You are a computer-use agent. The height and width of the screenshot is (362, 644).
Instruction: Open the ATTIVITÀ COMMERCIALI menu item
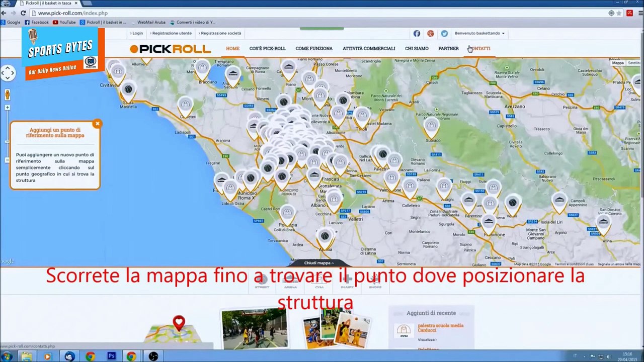point(369,49)
